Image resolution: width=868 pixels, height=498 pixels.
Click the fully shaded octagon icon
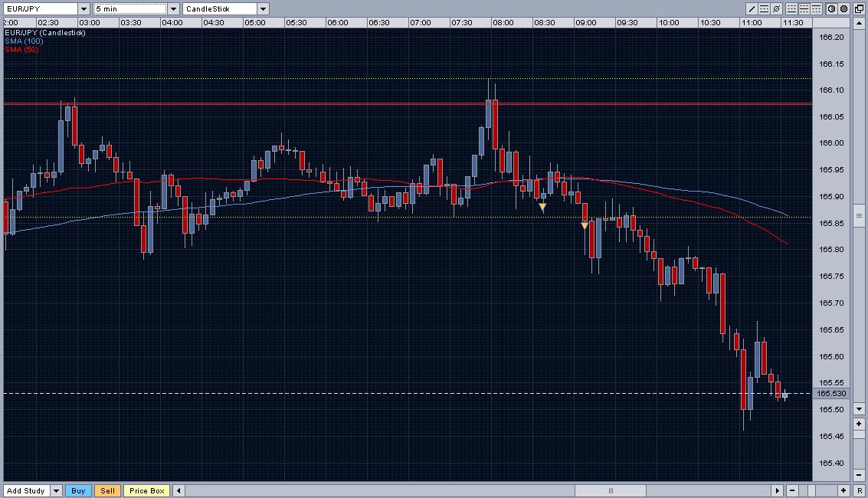pyautogui.click(x=843, y=9)
